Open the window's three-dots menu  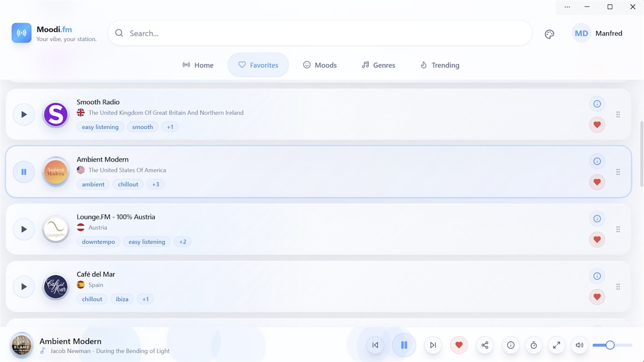(567, 7)
